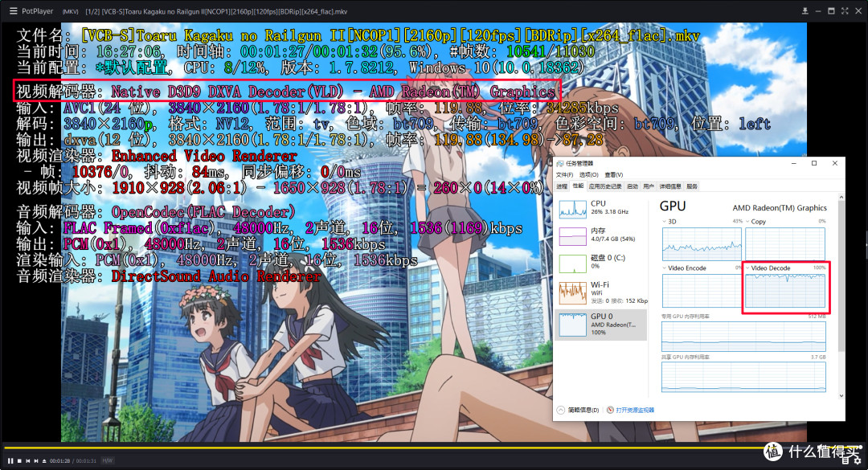Click the eject/open file icon
The height and width of the screenshot is (470, 868).
point(44,460)
